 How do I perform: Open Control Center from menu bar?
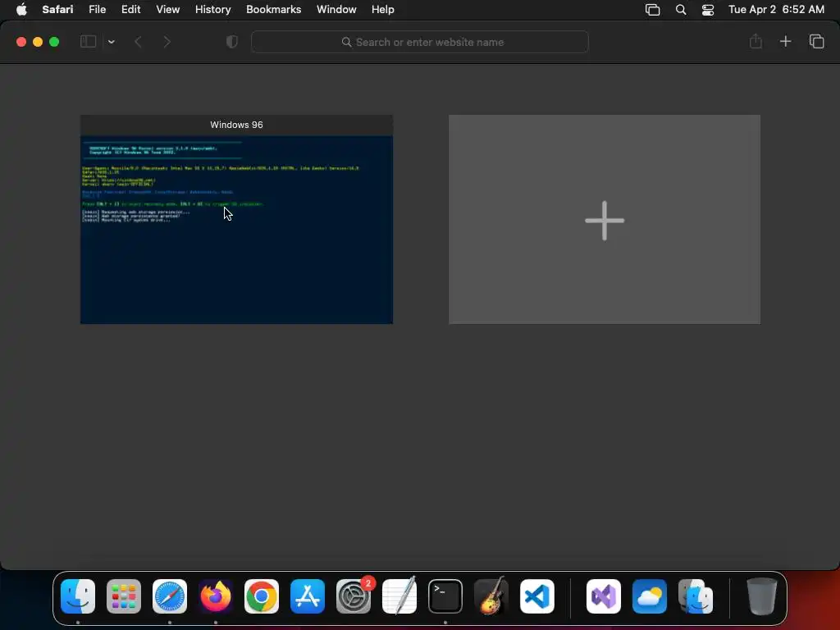tap(708, 10)
